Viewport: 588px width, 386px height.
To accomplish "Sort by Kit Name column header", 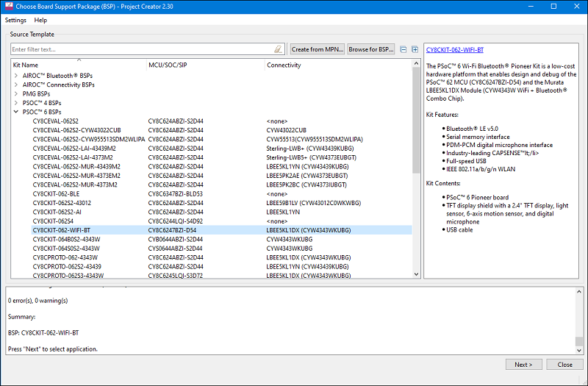I will [79, 65].
